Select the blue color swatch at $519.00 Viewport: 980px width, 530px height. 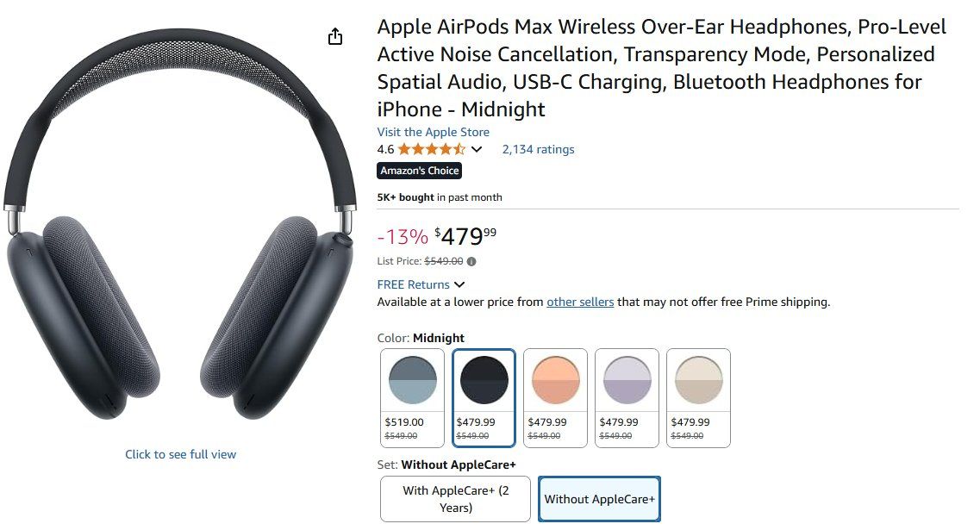pyautogui.click(x=413, y=398)
